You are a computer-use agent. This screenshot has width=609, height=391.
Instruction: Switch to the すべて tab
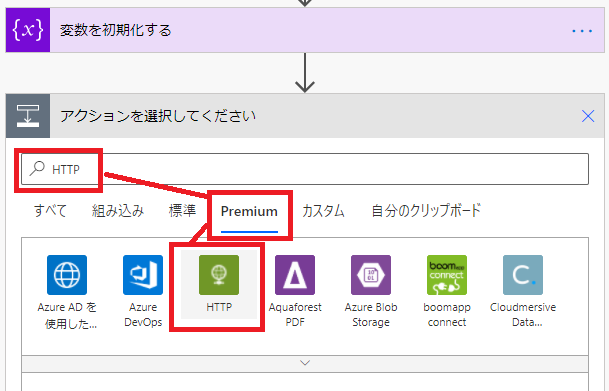tap(50, 211)
